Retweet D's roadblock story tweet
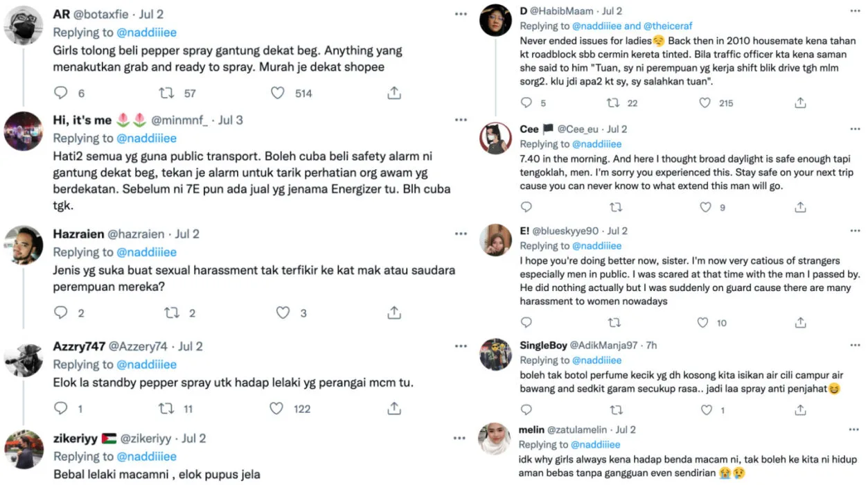This screenshot has width=868, height=485. pyautogui.click(x=613, y=103)
